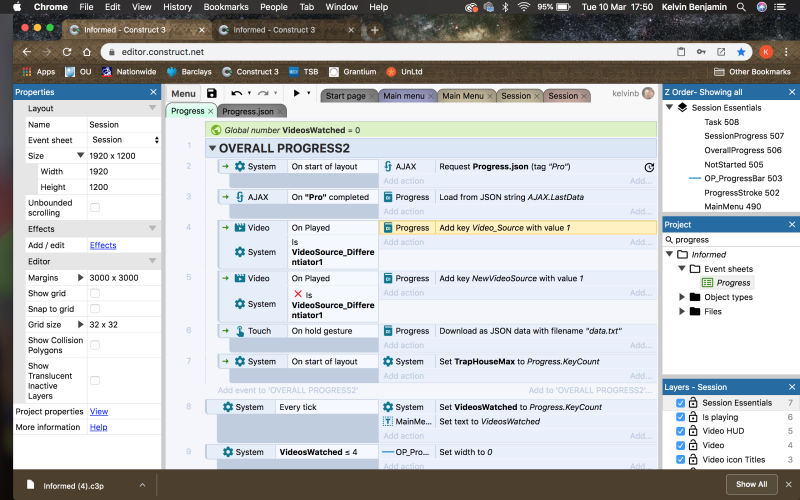Image resolution: width=800 pixels, height=500 pixels.
Task: Expand the Margins property
Action: pos(80,278)
